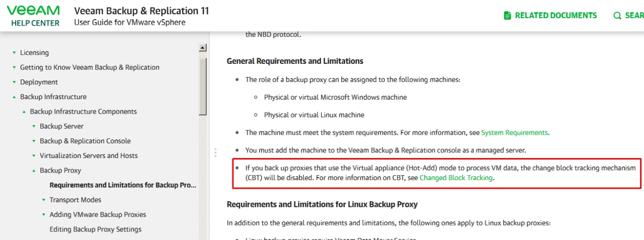Click the sidebar scroll up arrow
This screenshot has width=644, height=240.
[x=203, y=48]
